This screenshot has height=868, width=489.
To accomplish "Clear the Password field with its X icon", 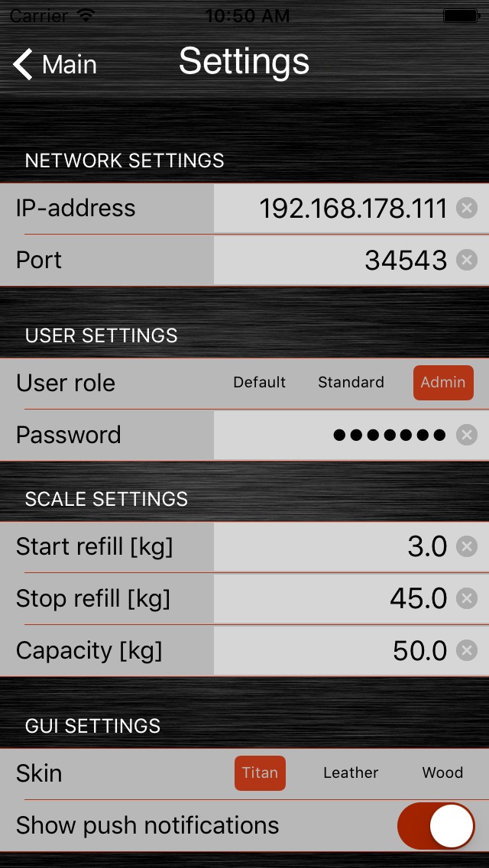I will tap(466, 435).
